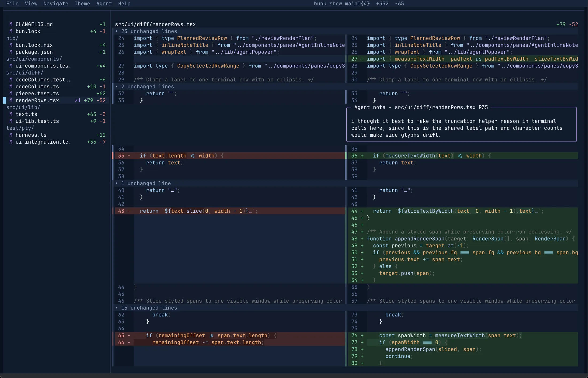588x378 pixels.
Task: Open the File menu
Action: [x=12, y=3]
